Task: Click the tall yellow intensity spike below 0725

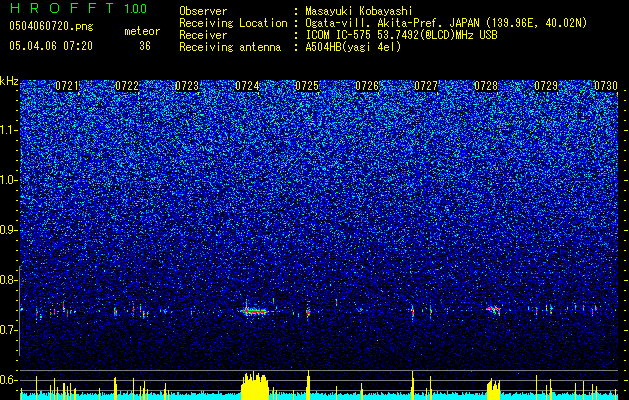Action: tap(308, 385)
